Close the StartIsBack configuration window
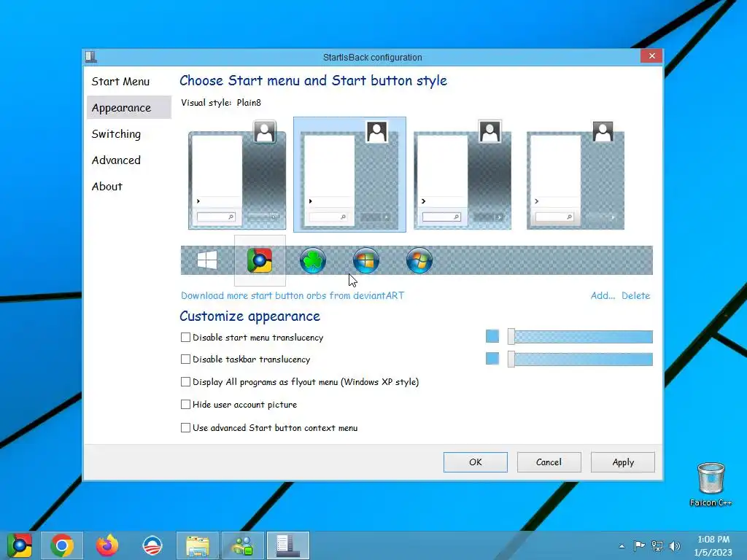 pos(651,56)
